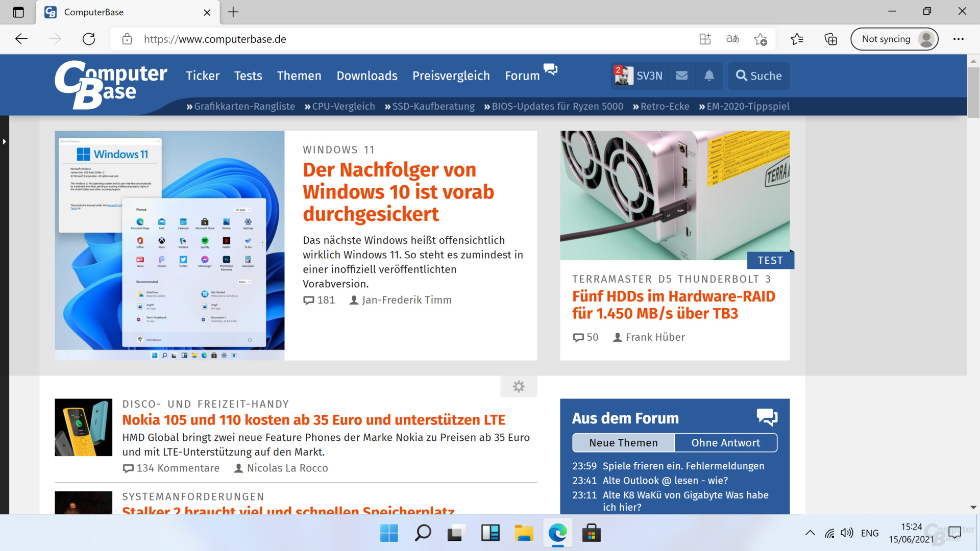This screenshot has height=551, width=980.
Task: Open the Suche search button
Action: (x=759, y=76)
